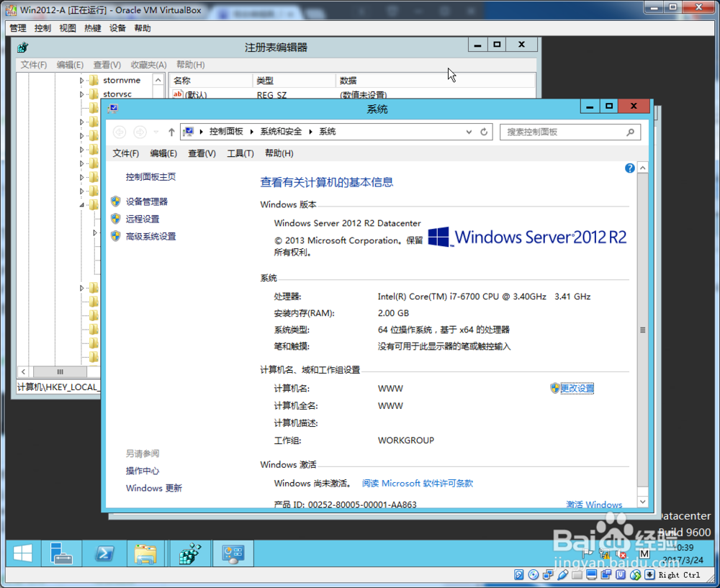Switch to Control Panel taskbar icon
Screen dimensions: 720x588
click(233, 553)
